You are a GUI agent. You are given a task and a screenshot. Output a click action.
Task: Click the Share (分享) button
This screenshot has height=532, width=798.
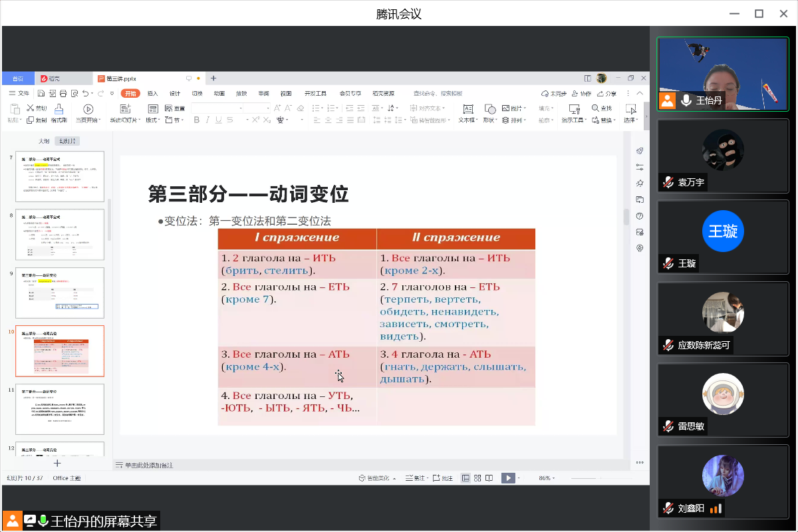coord(606,94)
